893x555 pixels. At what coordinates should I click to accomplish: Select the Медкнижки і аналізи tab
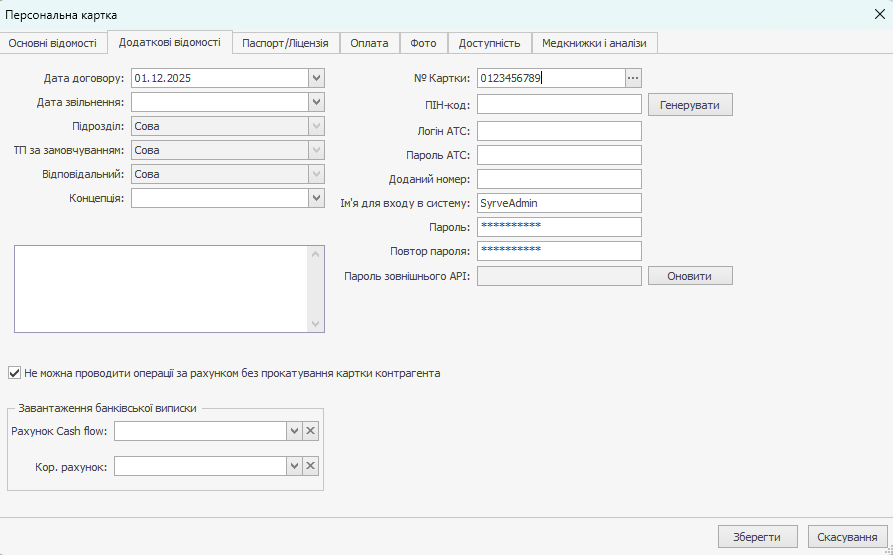coord(595,43)
